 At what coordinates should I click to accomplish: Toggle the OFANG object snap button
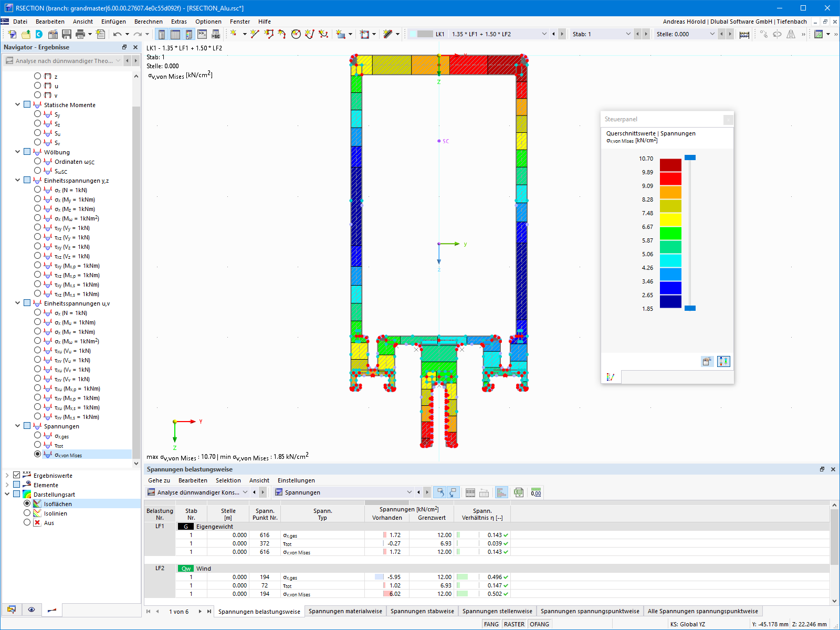pos(539,624)
